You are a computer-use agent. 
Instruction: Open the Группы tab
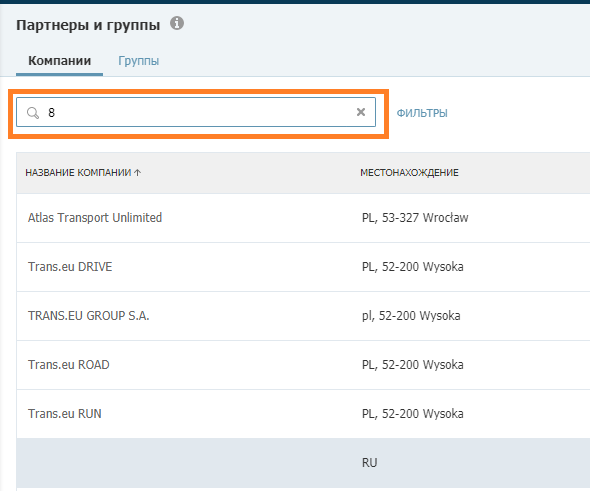(138, 61)
